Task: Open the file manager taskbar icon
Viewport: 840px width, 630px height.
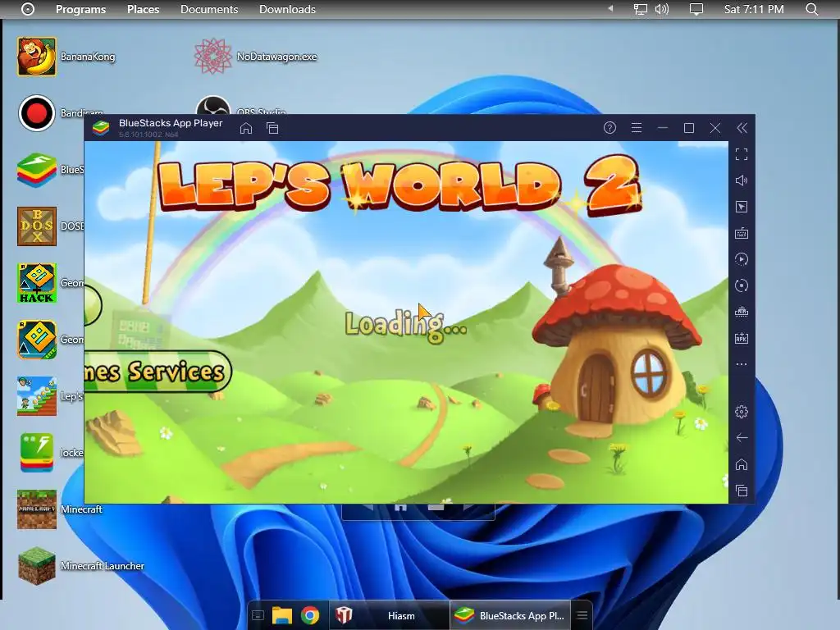Action: pyautogui.click(x=282, y=615)
